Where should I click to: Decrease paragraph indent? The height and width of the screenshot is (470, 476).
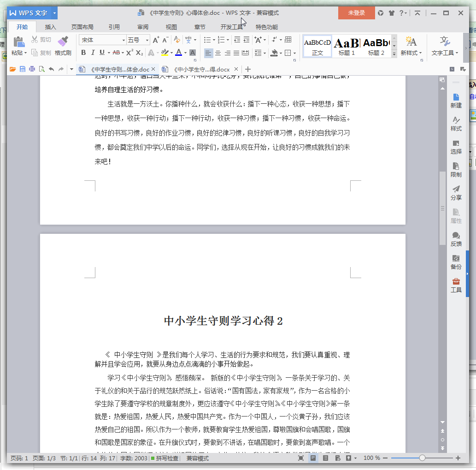pyautogui.click(x=237, y=40)
